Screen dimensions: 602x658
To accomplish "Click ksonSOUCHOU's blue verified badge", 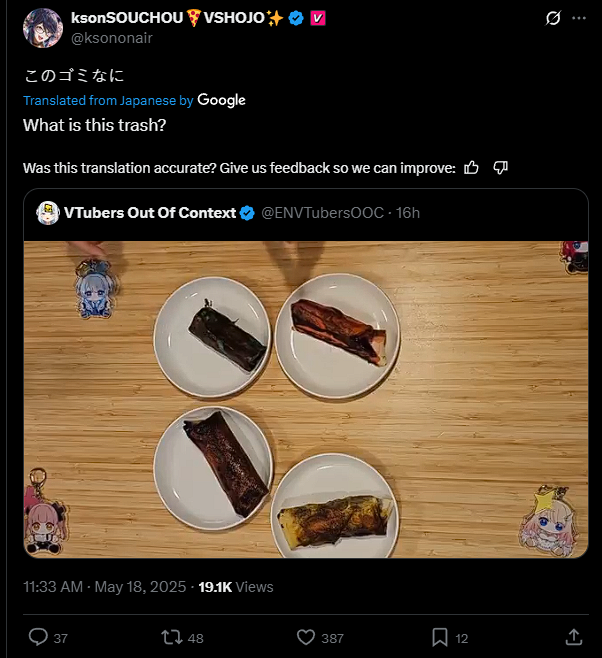I will (296, 19).
